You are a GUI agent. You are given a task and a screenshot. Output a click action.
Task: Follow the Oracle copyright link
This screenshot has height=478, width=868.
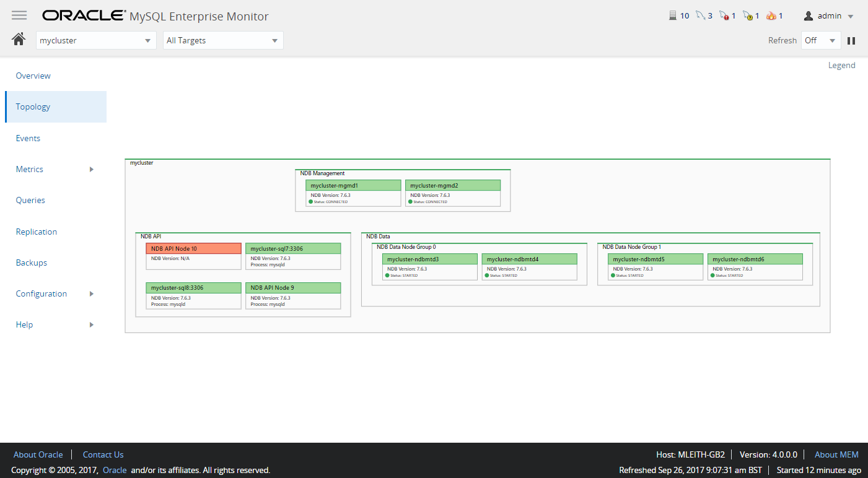[115, 470]
